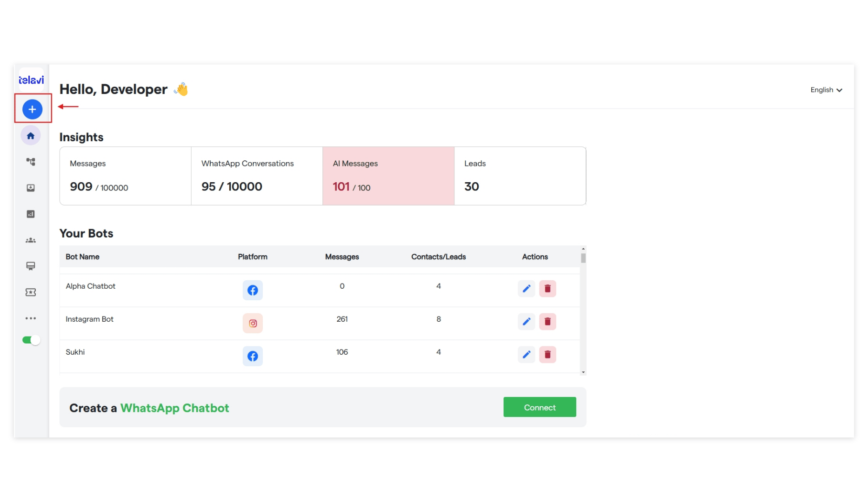The height and width of the screenshot is (502, 868).
Task: Open the contacts group sidebar icon
Action: click(x=31, y=240)
